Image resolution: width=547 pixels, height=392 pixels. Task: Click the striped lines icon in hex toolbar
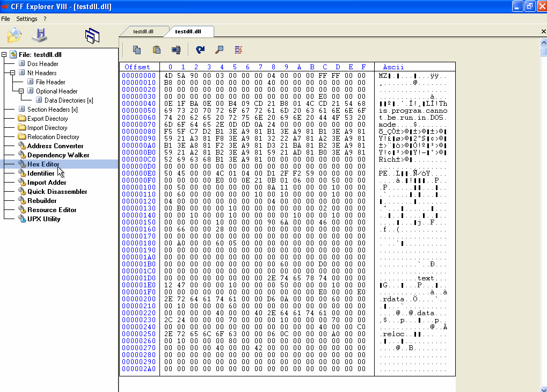point(238,50)
